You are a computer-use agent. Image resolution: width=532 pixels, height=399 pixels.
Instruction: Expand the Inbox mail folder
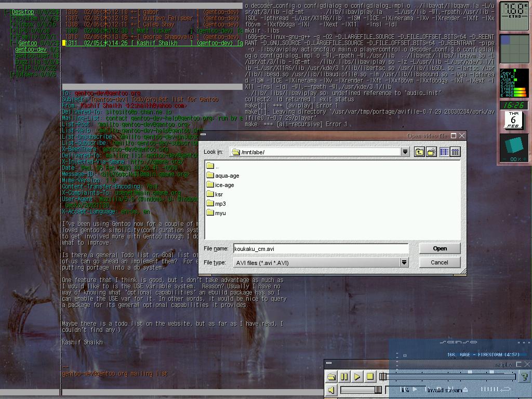(x=14, y=24)
